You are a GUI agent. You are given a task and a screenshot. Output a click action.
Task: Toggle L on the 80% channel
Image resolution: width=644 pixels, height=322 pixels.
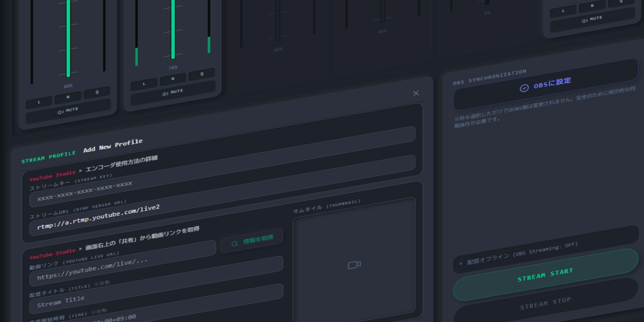pos(39,102)
